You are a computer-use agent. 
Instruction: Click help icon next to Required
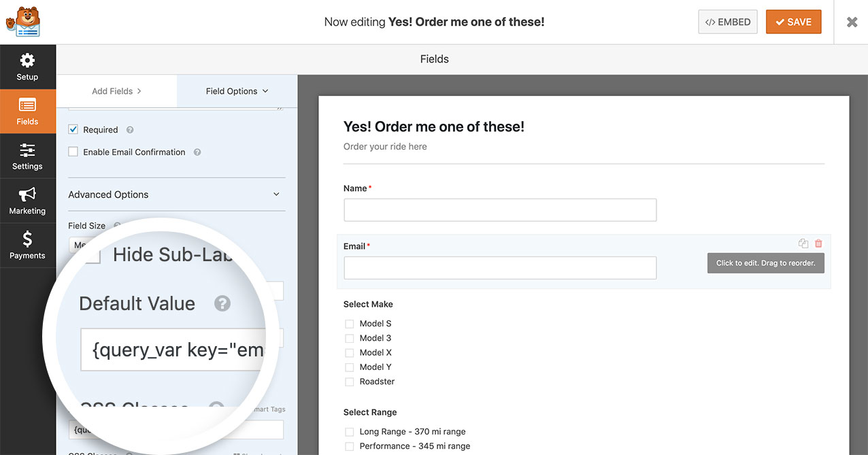pyautogui.click(x=130, y=130)
